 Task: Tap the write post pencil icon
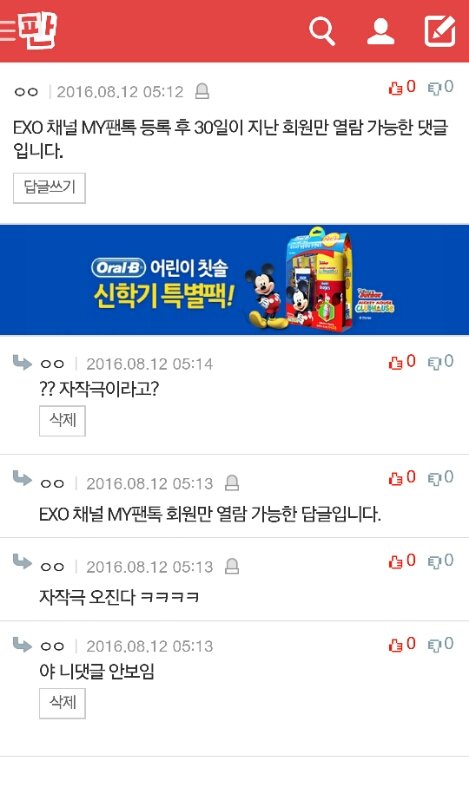(440, 31)
